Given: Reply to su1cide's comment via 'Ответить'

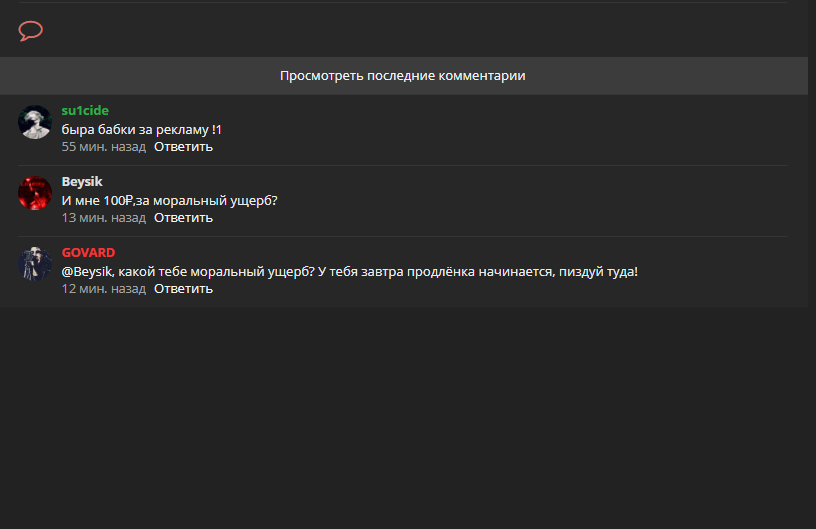Looking at the screenshot, I should click(183, 147).
